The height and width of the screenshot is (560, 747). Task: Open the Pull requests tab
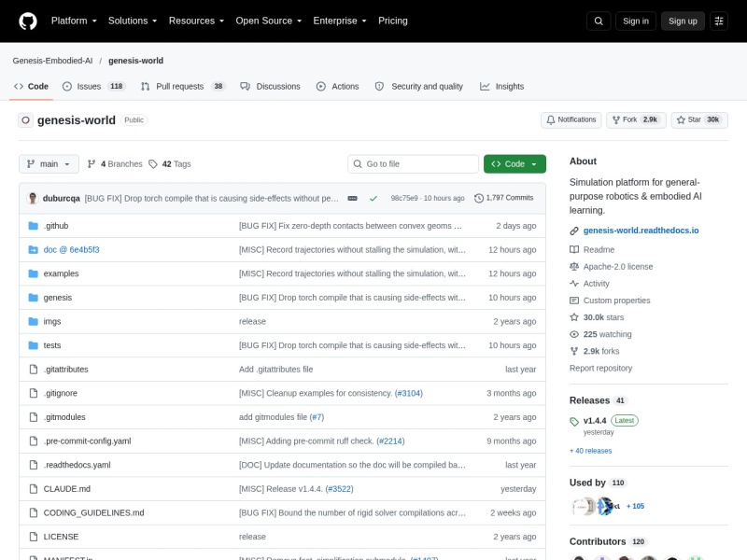pos(183,86)
